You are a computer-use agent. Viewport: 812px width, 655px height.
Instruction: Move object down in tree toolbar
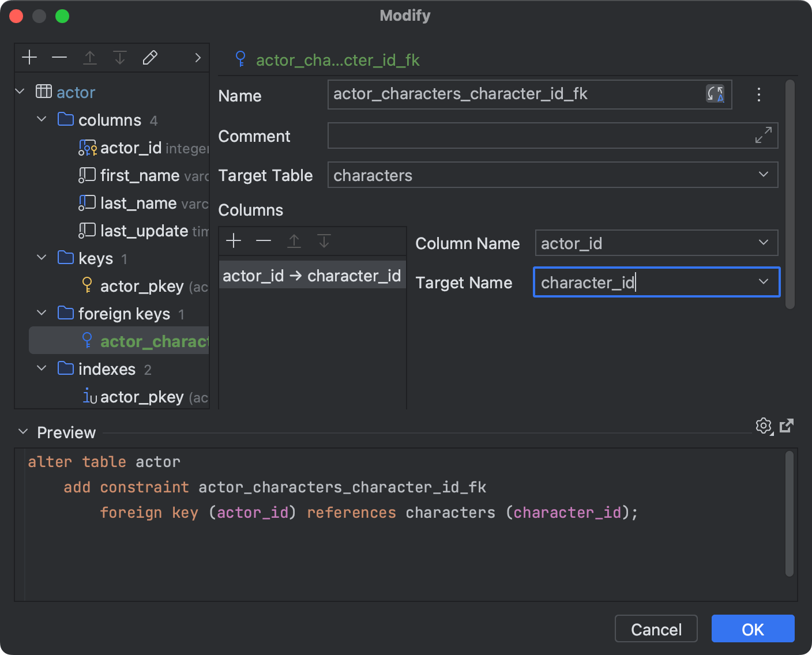[120, 57]
